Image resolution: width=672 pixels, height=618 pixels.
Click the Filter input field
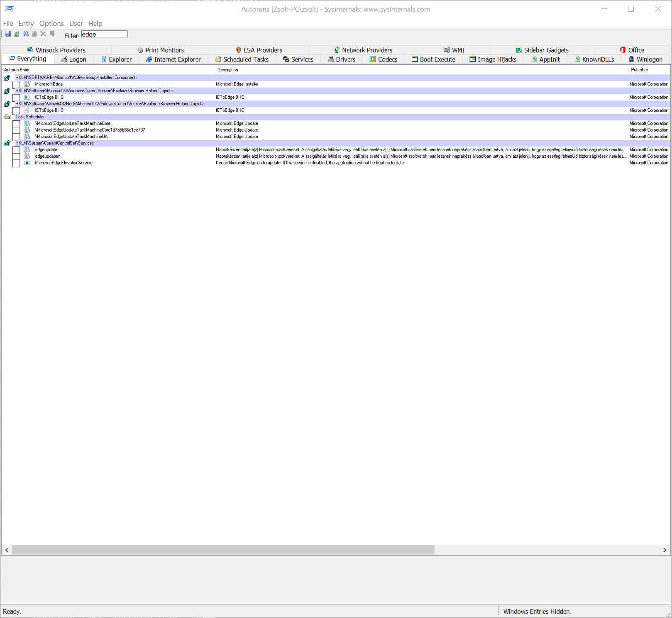[104, 34]
